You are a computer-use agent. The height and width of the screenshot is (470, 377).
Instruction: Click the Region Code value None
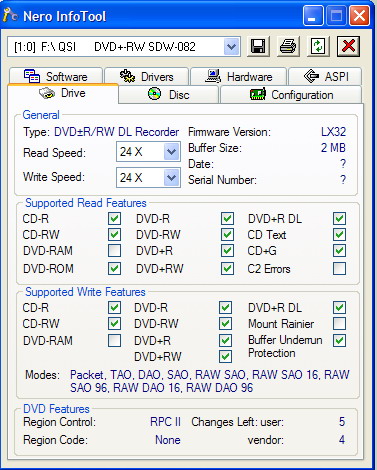[168, 440]
